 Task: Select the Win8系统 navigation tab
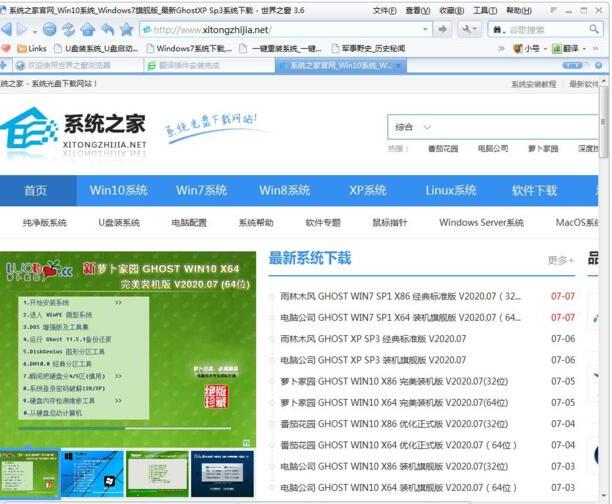coord(285,191)
